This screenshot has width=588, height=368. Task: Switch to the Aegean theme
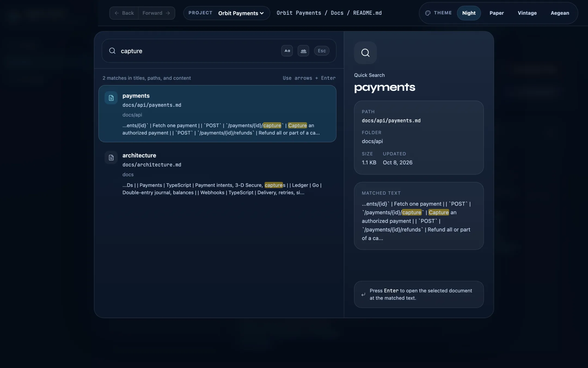tap(560, 13)
